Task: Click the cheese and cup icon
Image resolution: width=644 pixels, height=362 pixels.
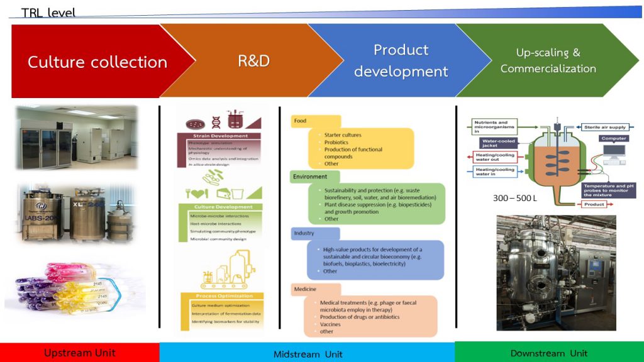Action: [230, 194]
